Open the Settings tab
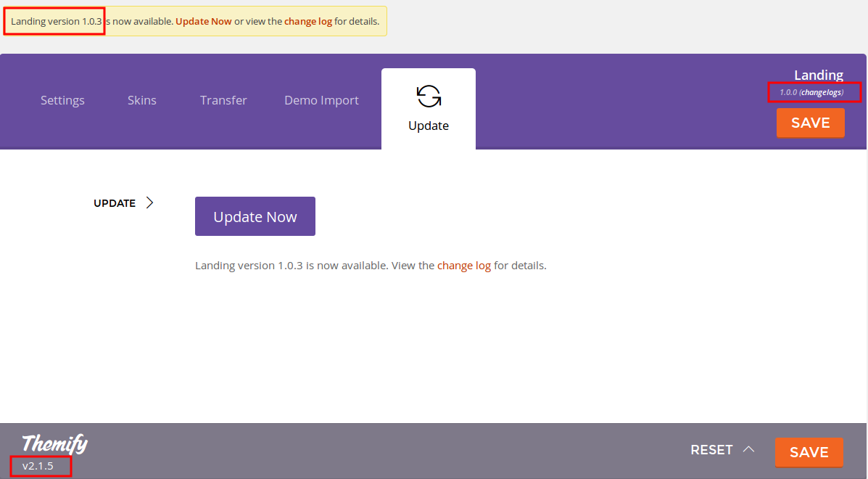 coord(62,100)
